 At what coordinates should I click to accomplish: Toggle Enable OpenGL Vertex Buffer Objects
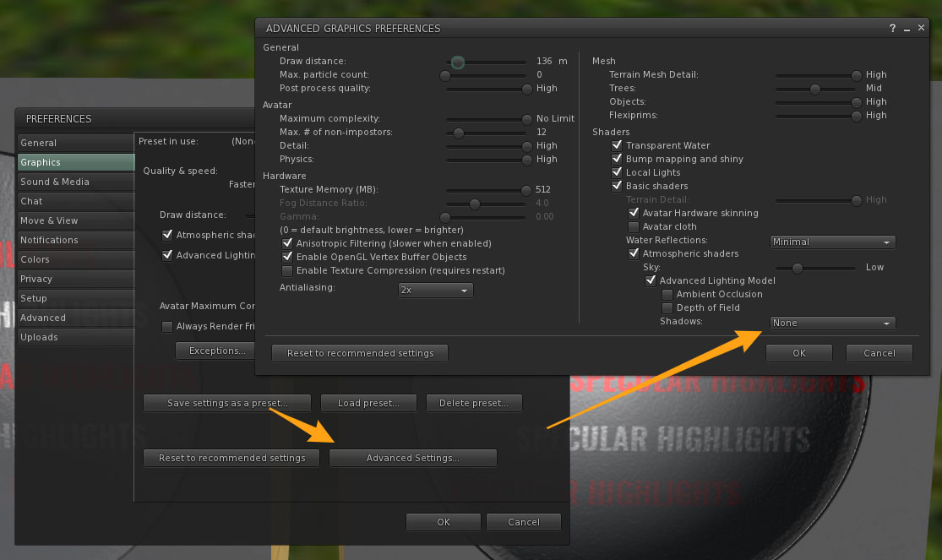click(287, 257)
